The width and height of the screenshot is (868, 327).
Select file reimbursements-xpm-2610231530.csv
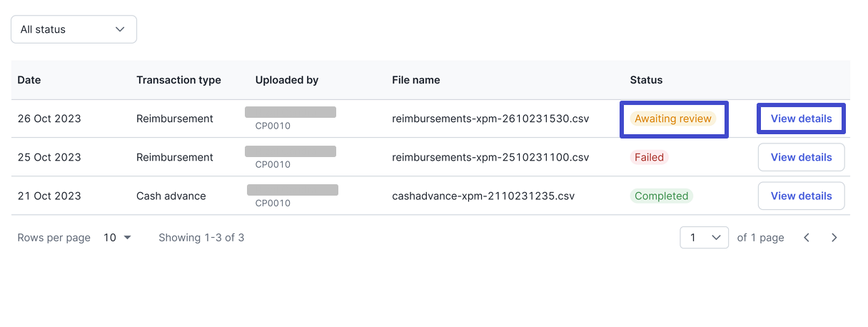[490, 119]
